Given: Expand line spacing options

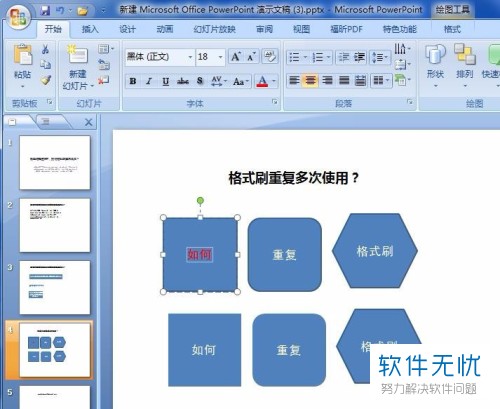Looking at the screenshot, I should 380,57.
